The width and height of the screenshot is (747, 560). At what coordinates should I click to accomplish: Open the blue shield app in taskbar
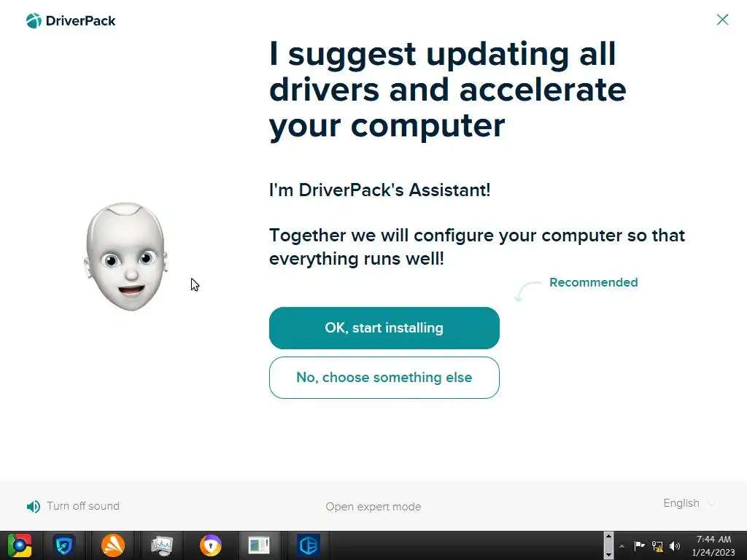[64, 545]
